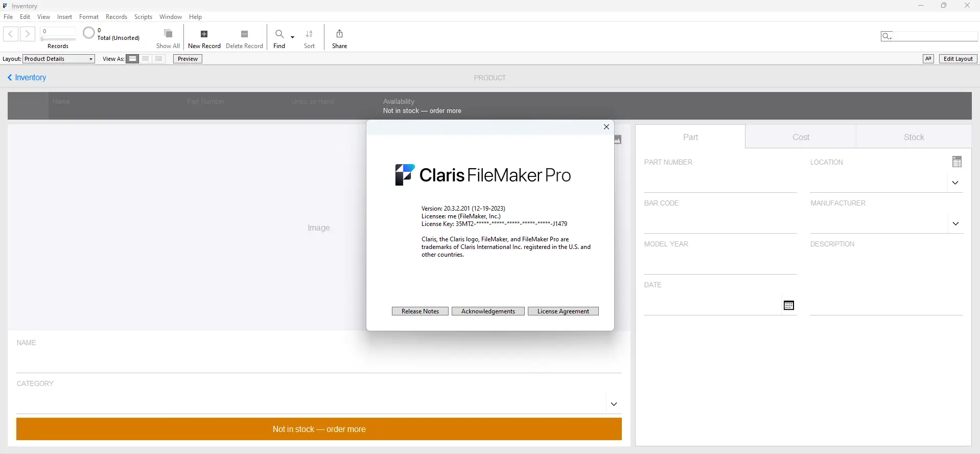The width and height of the screenshot is (980, 454).
Task: Click the Preview button
Action: pyautogui.click(x=188, y=59)
